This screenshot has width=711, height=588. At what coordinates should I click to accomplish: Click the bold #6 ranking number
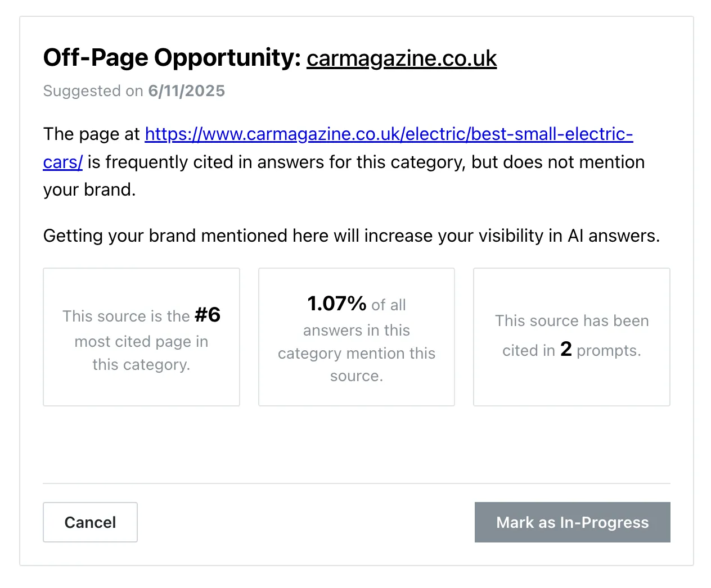(x=208, y=315)
